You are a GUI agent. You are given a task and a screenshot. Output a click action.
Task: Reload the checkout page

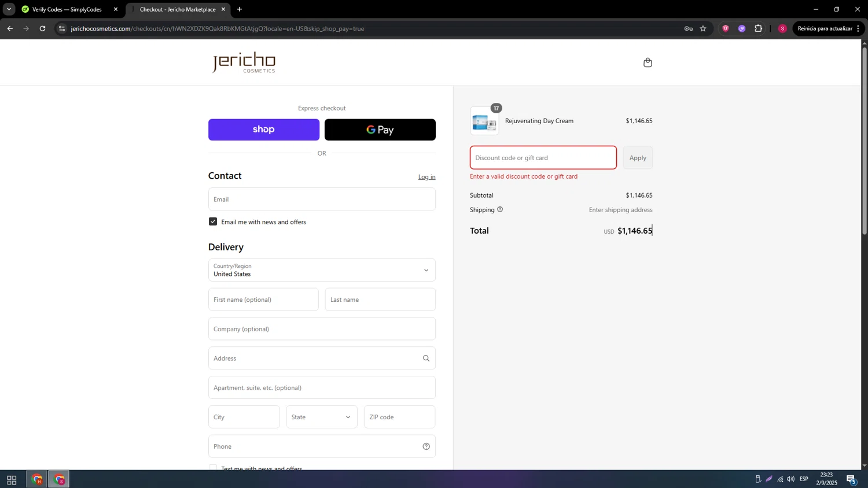pos(42,28)
